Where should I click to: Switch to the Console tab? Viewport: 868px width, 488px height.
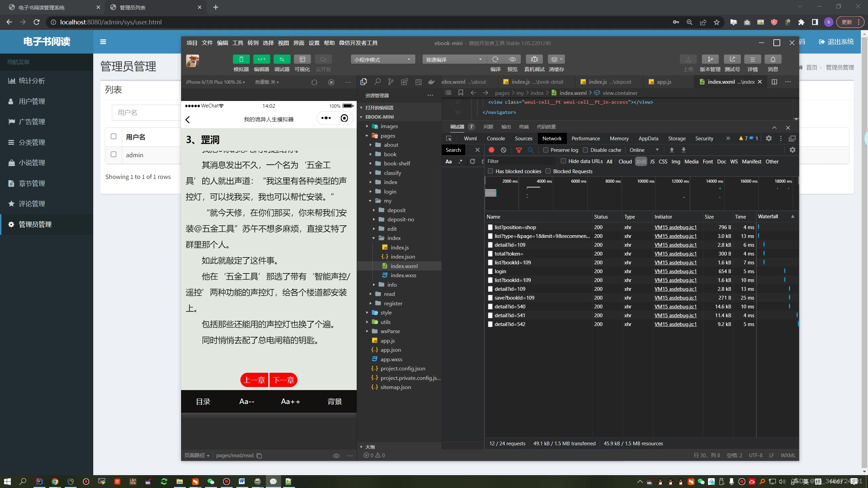[x=496, y=138]
